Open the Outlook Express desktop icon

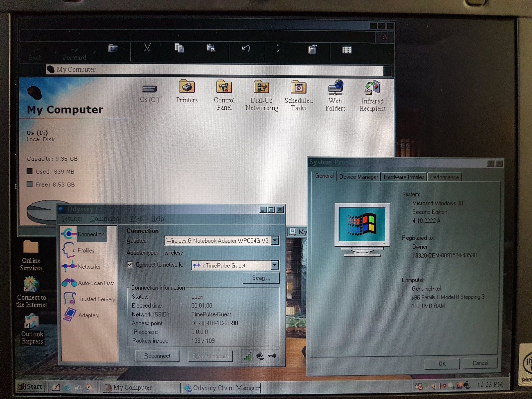(x=32, y=330)
